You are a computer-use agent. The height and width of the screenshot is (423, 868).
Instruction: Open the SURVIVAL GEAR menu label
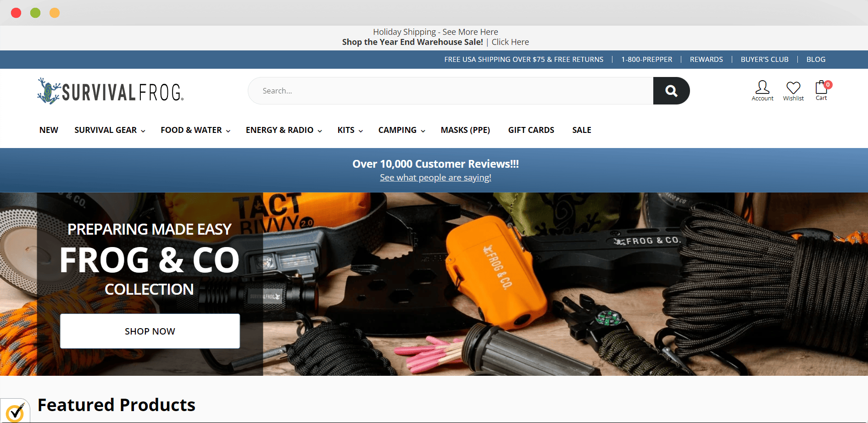click(x=106, y=130)
